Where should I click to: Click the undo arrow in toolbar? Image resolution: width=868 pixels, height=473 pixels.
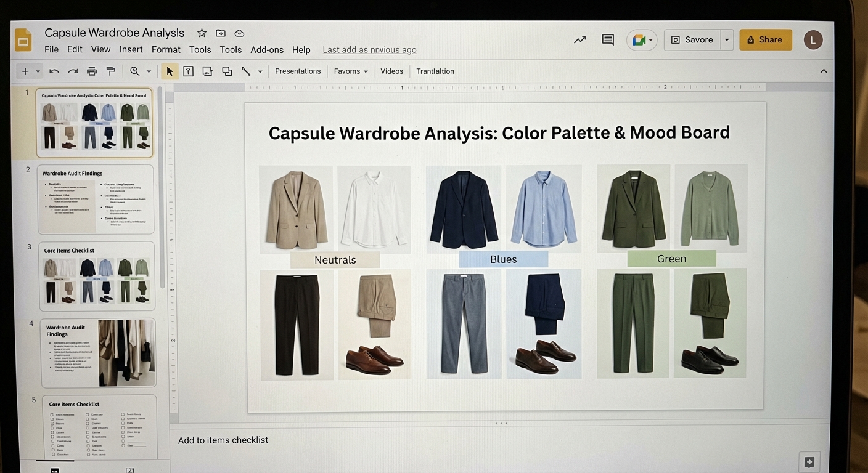(54, 71)
